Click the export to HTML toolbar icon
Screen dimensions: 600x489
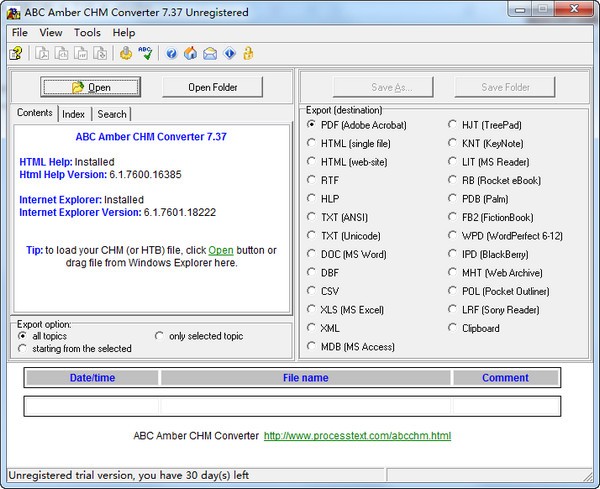[x=62, y=54]
